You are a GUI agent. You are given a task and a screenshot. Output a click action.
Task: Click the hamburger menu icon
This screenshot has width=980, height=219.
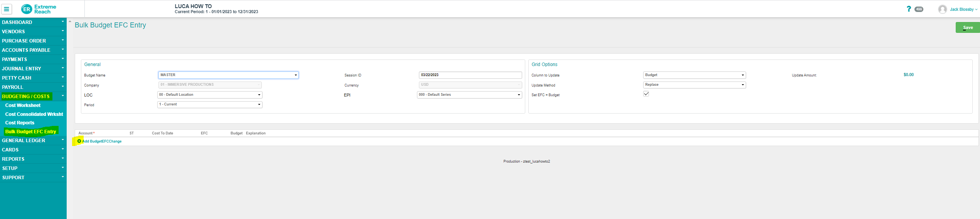click(x=7, y=9)
